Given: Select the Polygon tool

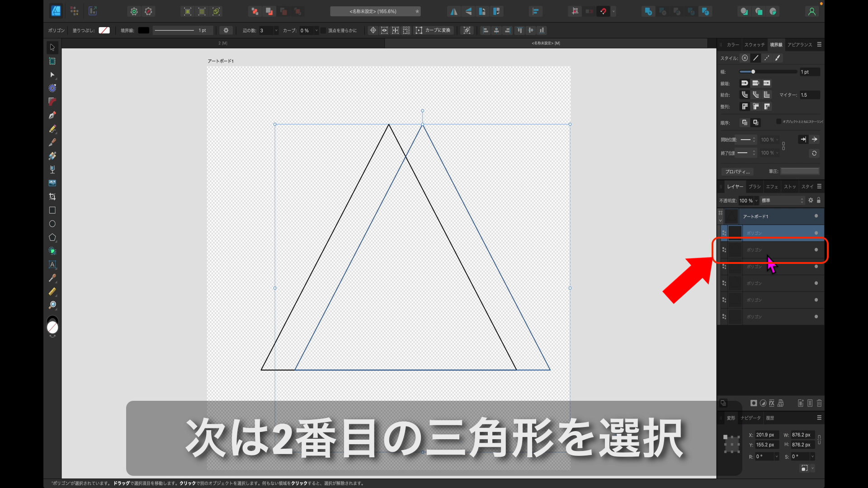Looking at the screenshot, I should click(x=52, y=237).
